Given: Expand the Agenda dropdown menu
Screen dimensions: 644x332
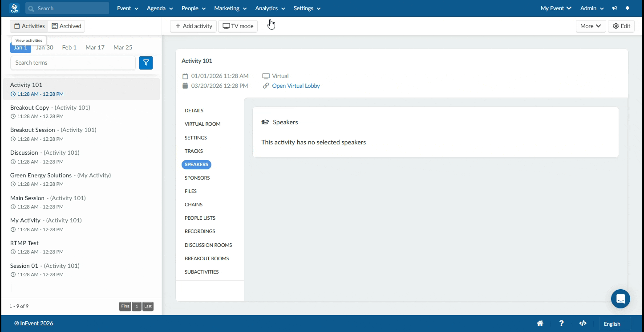Looking at the screenshot, I should [160, 8].
